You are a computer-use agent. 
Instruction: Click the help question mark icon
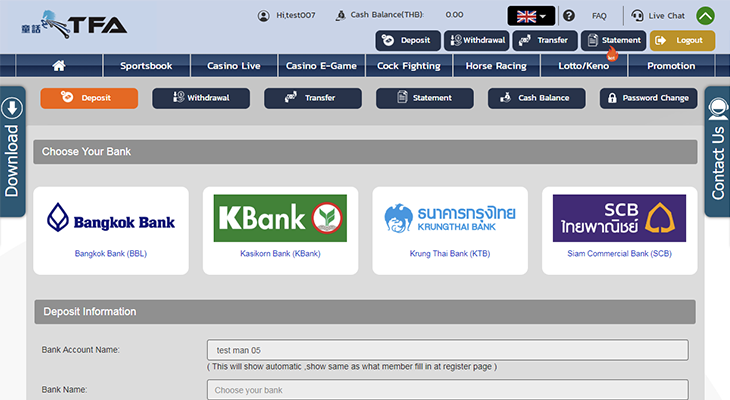coord(568,16)
